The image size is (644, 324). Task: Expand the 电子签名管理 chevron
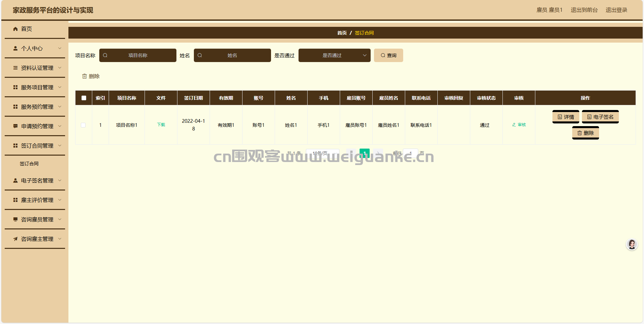(60, 180)
